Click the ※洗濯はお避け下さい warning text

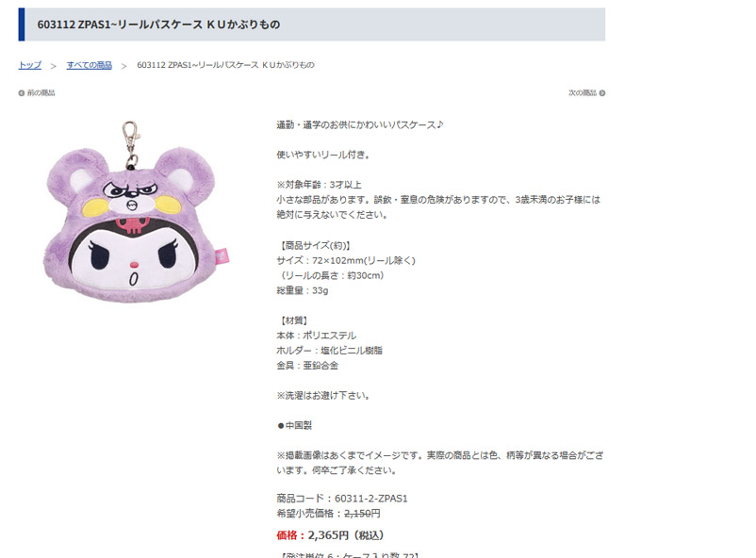[x=323, y=396]
